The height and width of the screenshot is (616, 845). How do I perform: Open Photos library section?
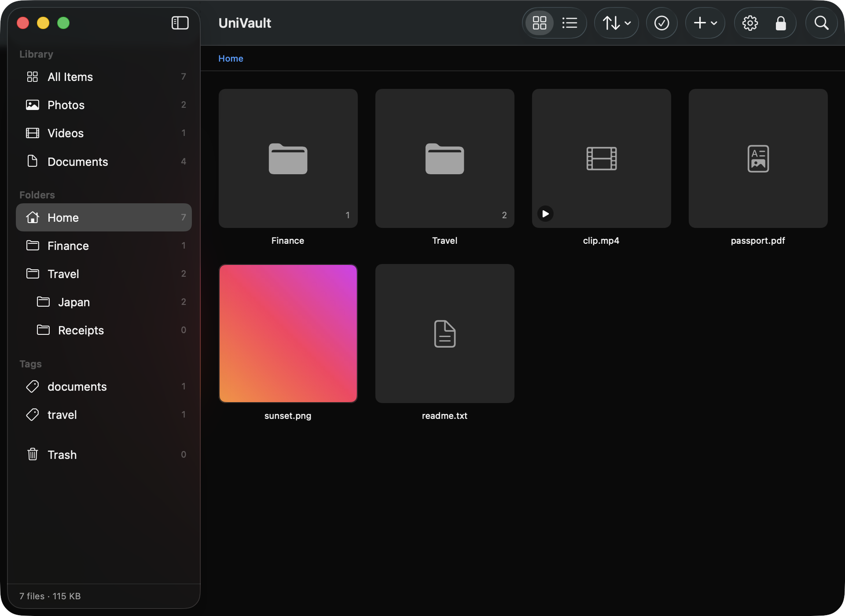tap(104, 105)
